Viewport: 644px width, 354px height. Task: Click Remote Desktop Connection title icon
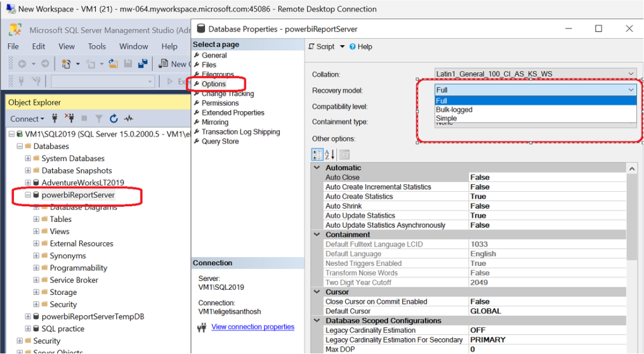coord(10,9)
